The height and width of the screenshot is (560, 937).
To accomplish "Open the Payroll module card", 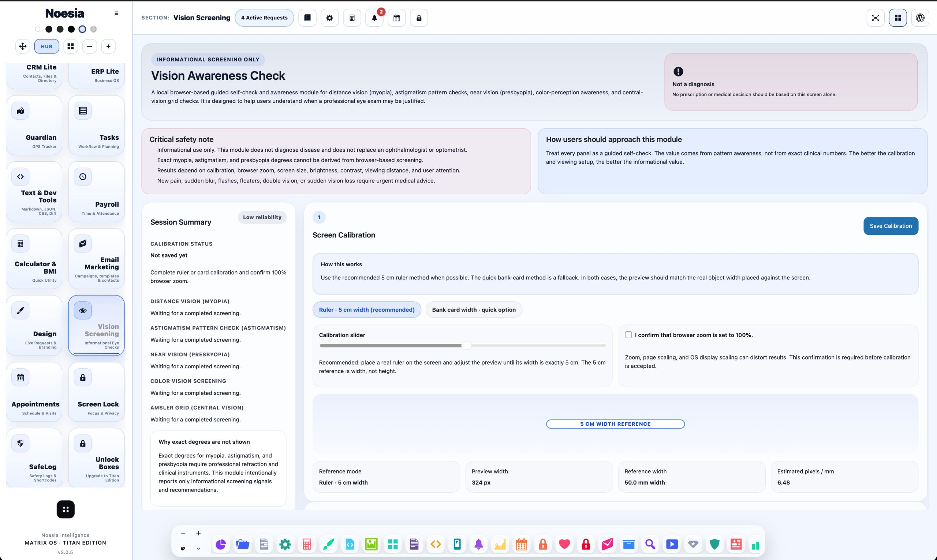I will (x=96, y=191).
